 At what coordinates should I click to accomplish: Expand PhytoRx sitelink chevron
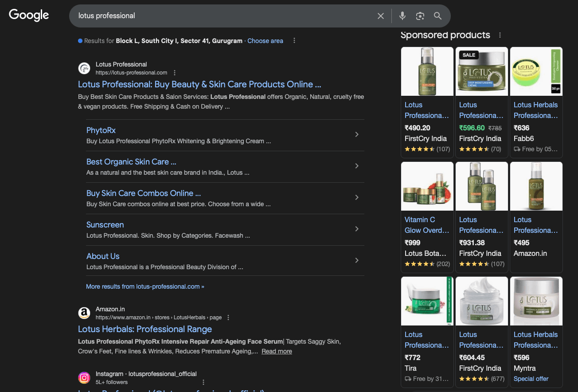coord(357,134)
